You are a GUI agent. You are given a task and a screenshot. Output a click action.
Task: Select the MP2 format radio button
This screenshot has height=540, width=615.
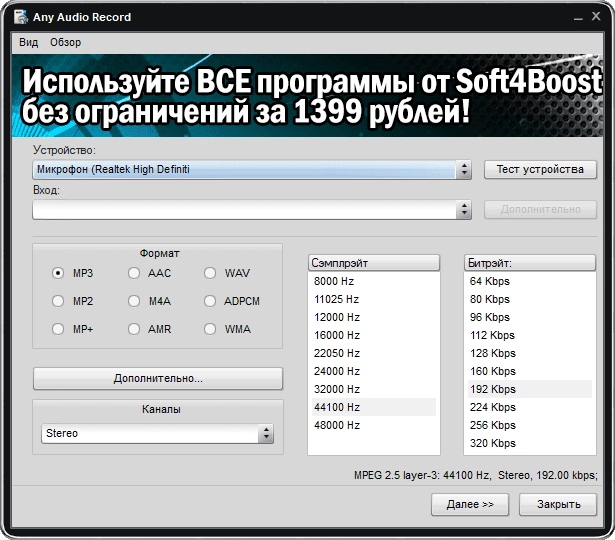(58, 301)
